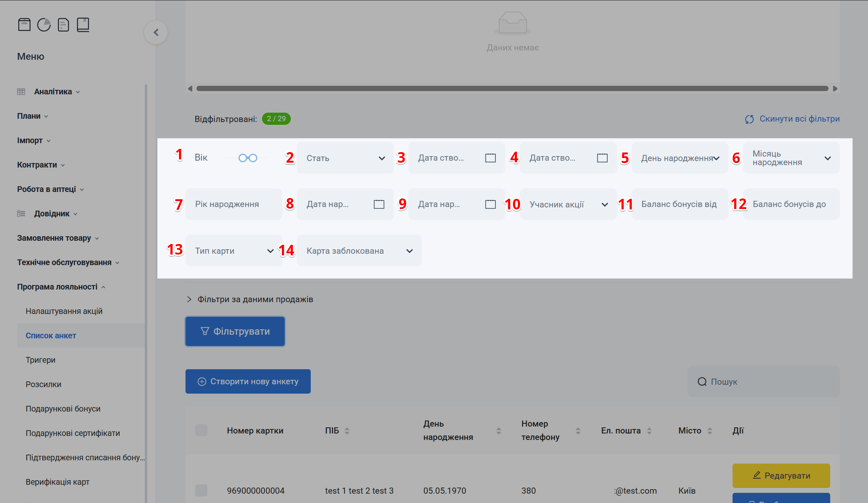
Task: Open the Тип карти dropdown
Action: point(234,250)
